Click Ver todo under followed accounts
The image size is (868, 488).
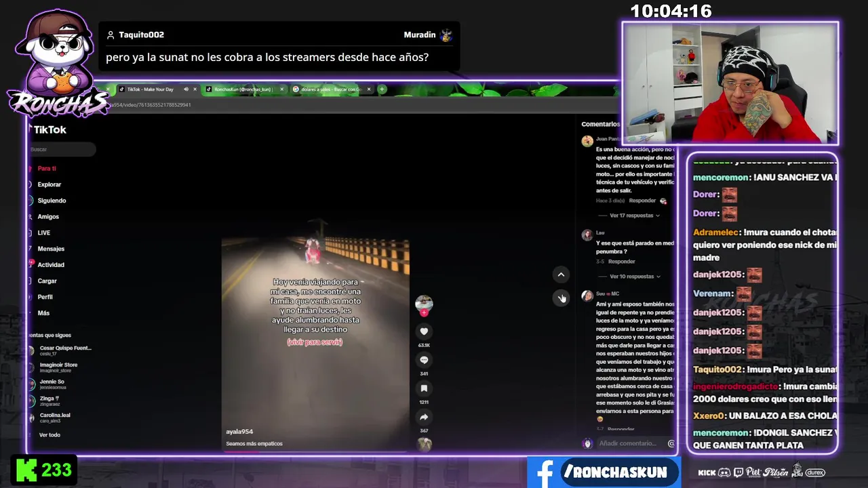pyautogui.click(x=50, y=435)
